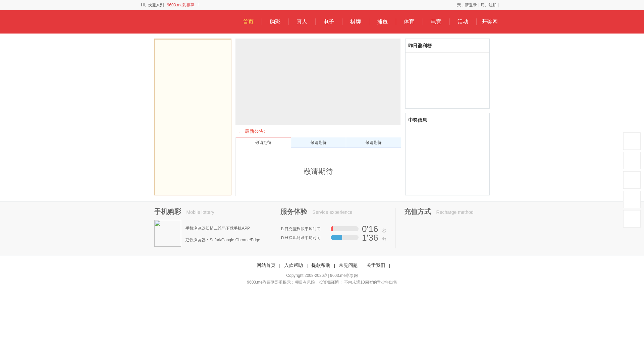Open the 关于我们 footer link
Screen dimensions: 644x362
pyautogui.click(x=376, y=265)
